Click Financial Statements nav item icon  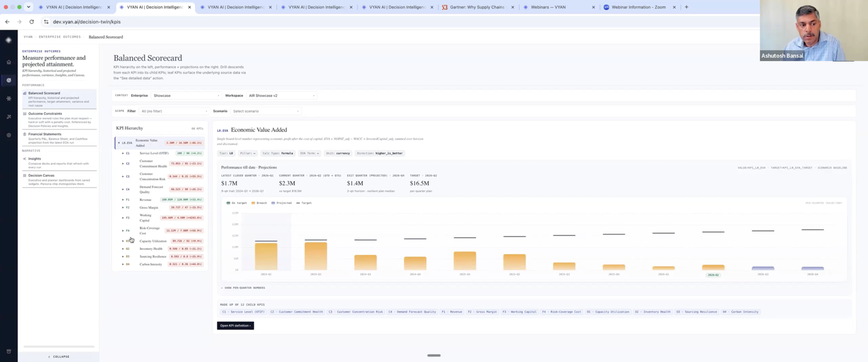click(25, 134)
